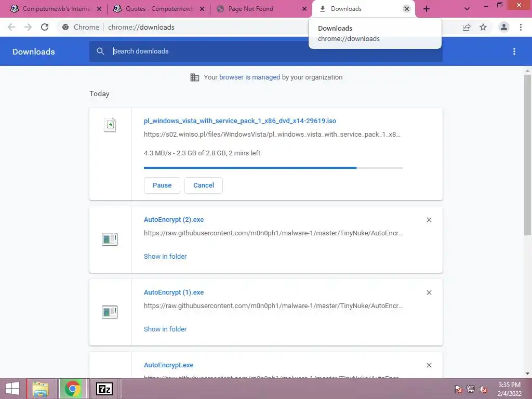This screenshot has width=532, height=399.
Task: Close the Page Not Found tab
Action: tap(304, 9)
